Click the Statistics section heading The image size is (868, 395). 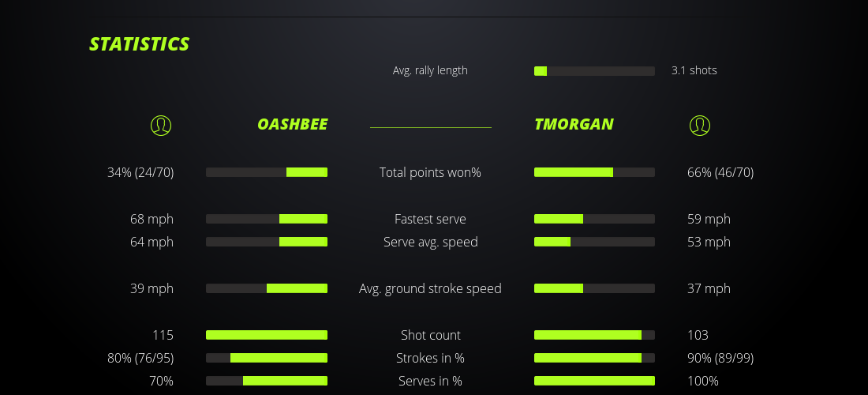[140, 44]
